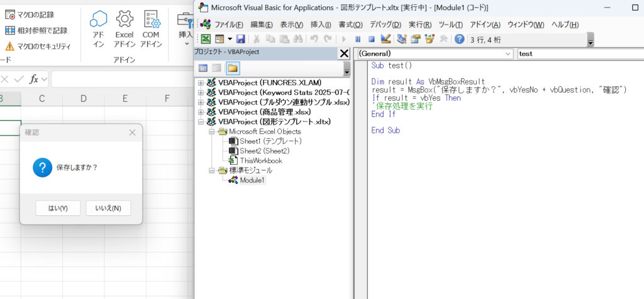Click the Reset stop square icon
This screenshot has height=299, width=644.
tap(371, 39)
